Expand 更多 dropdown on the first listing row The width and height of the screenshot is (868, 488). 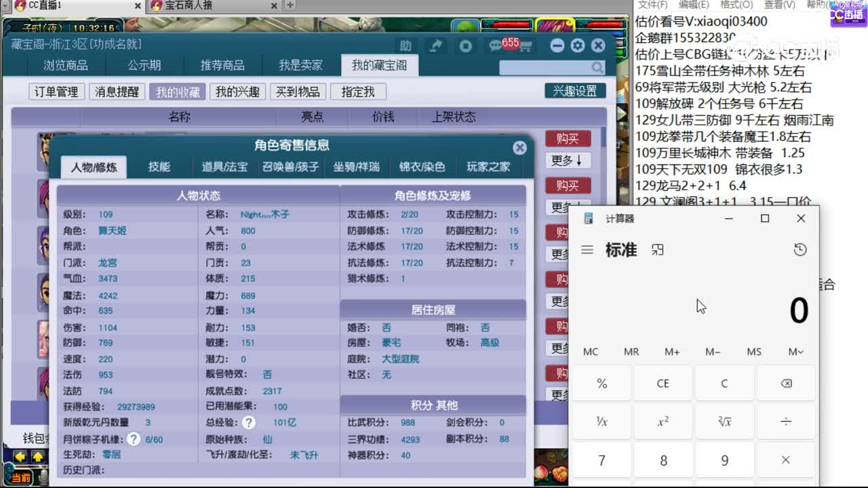tap(568, 161)
